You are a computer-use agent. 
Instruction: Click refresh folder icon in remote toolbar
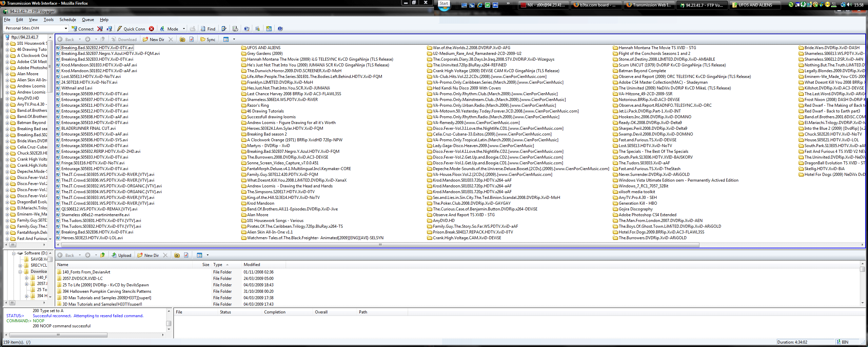(182, 39)
